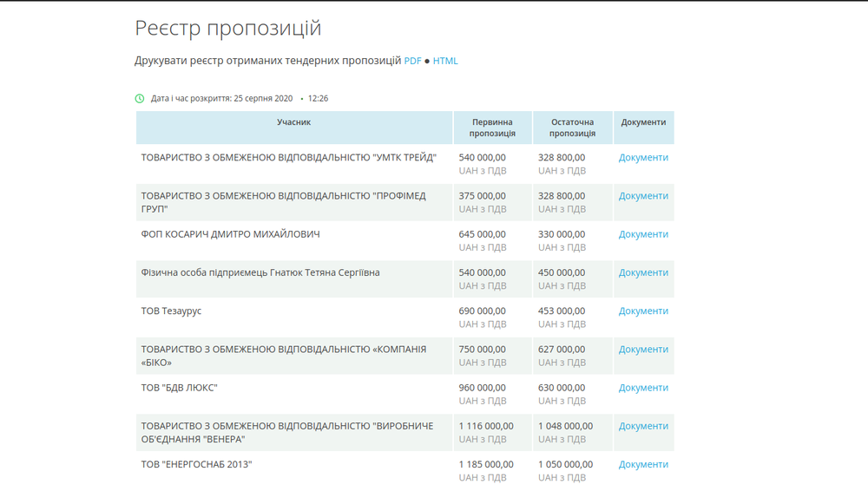Select participant name "УМТК ТРЕЙД"
Screen dimensions: 868x504
pos(288,158)
